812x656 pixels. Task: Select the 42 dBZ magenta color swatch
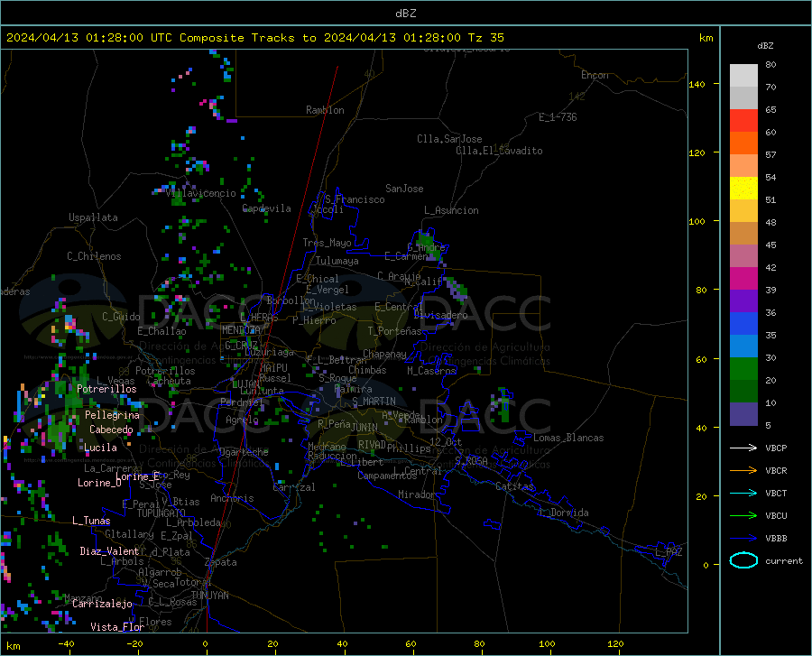tap(743, 278)
